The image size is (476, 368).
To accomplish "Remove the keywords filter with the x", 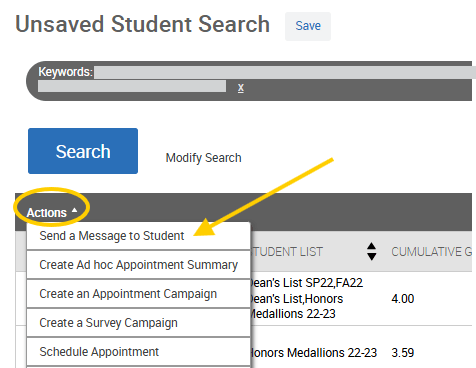I will coord(241,88).
